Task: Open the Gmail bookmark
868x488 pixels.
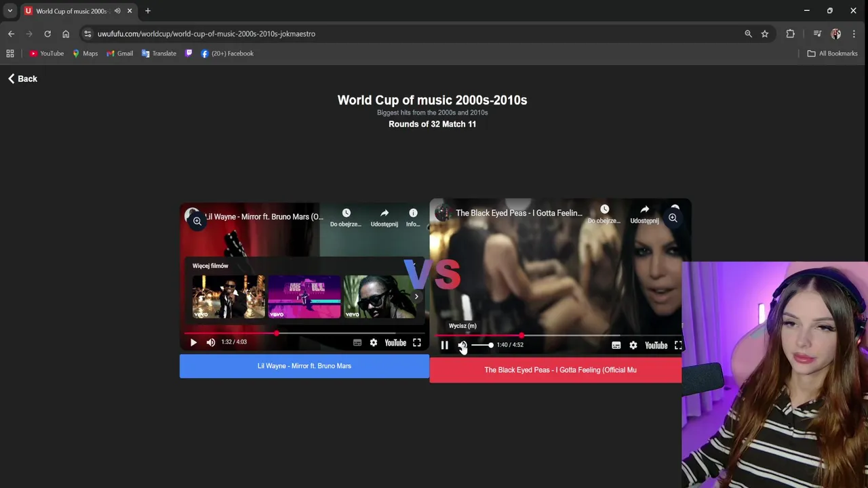Action: click(120, 54)
